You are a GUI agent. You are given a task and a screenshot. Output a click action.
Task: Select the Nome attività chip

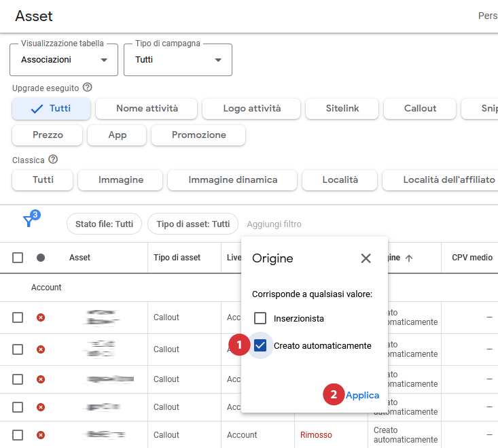click(147, 108)
